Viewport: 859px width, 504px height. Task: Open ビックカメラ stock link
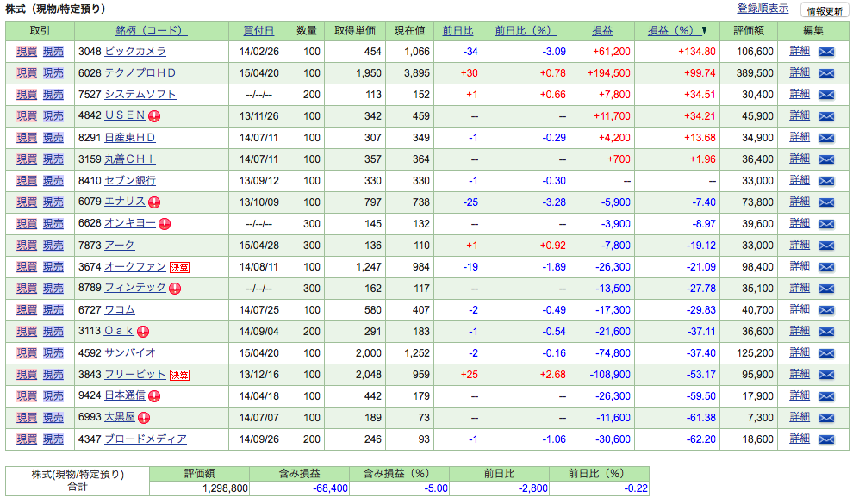(x=135, y=52)
